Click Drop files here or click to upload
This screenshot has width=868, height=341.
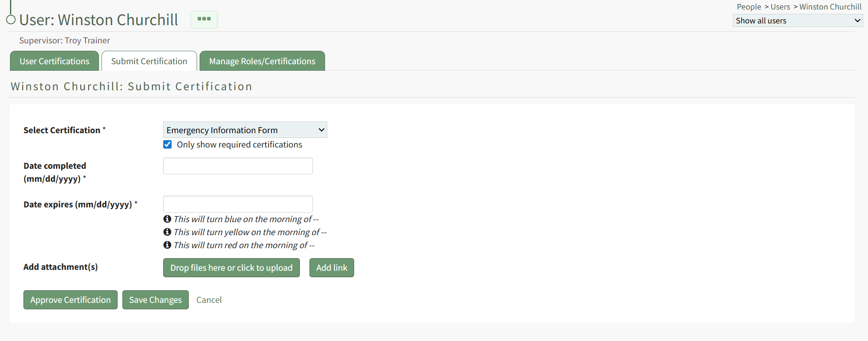click(x=231, y=268)
